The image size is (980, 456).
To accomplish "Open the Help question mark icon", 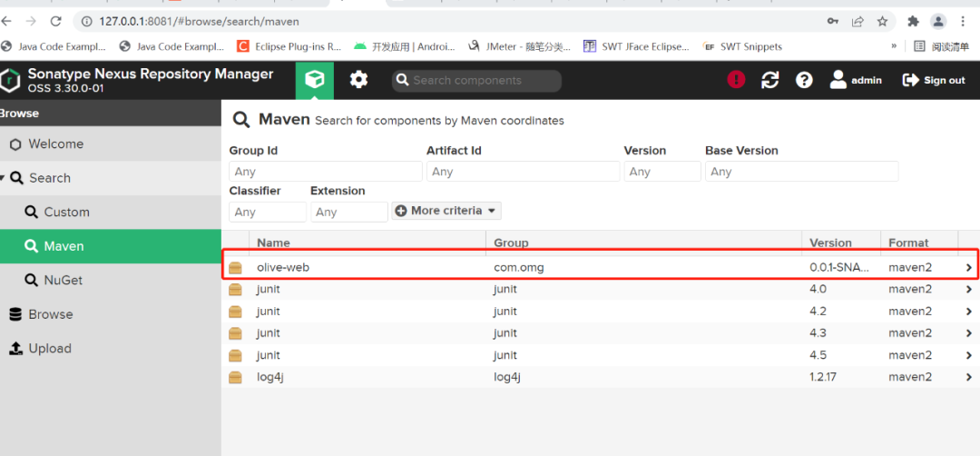I will point(804,80).
